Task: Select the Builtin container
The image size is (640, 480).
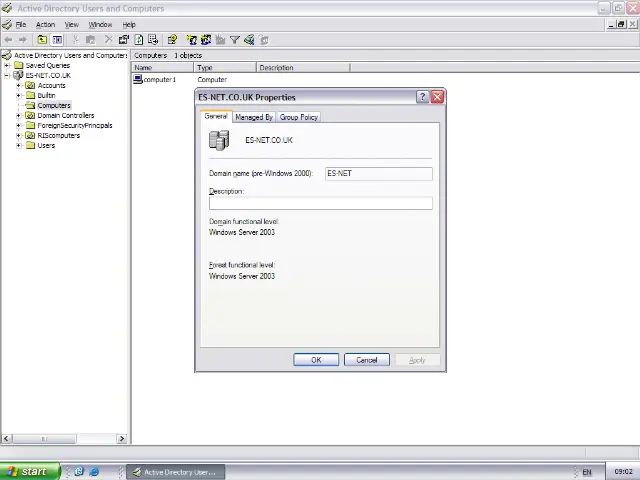Action: 46,96
